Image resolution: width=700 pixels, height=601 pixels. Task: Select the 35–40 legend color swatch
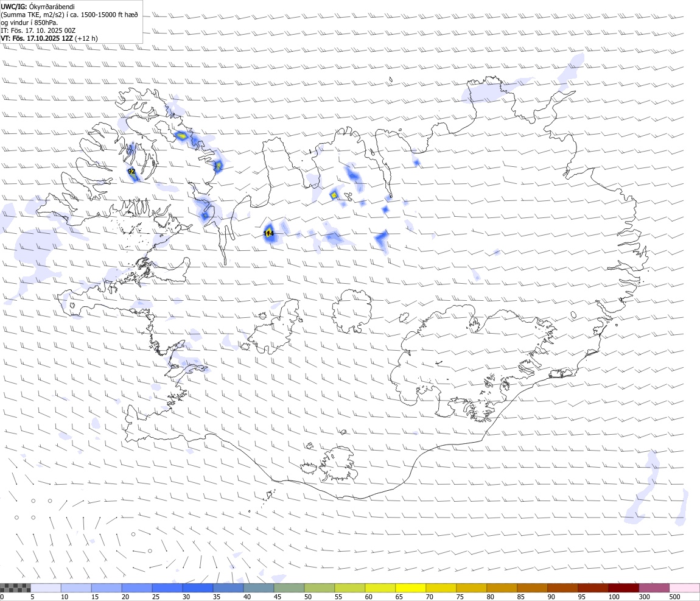coord(228,588)
